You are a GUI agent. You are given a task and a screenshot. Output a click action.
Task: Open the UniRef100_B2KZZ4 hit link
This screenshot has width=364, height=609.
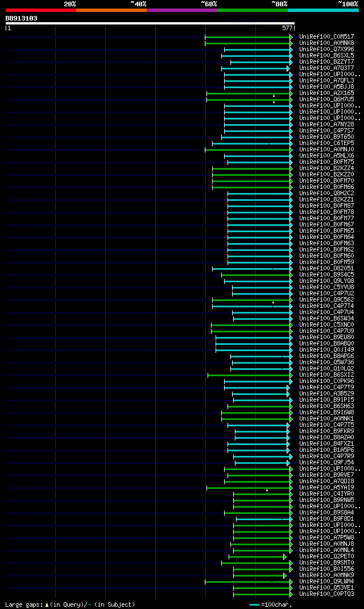pos(326,168)
